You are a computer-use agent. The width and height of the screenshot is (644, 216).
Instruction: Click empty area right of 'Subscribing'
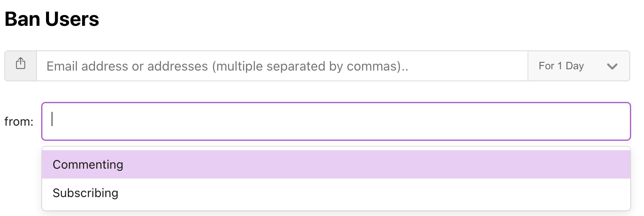click(x=374, y=193)
